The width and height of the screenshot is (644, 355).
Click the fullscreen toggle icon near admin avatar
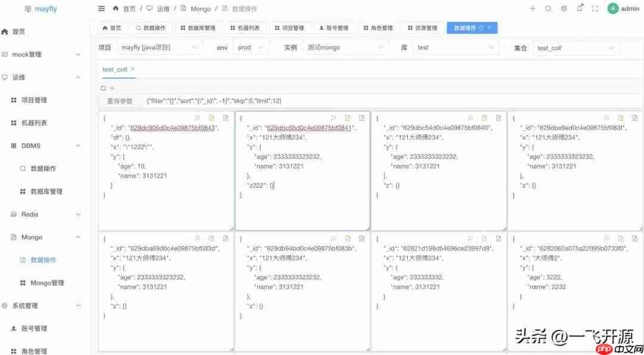[x=595, y=8]
